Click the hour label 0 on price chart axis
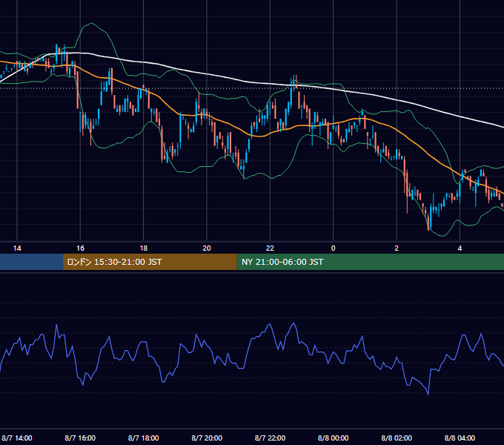504x445 pixels. (x=334, y=248)
